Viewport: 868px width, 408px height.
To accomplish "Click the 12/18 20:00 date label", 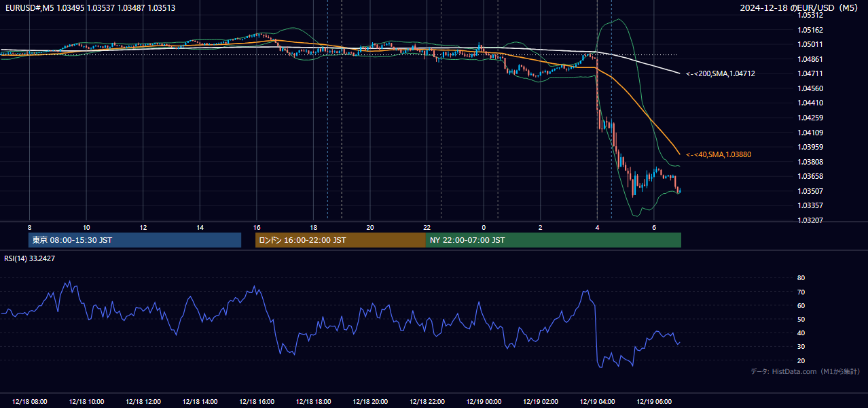I will pos(370,402).
